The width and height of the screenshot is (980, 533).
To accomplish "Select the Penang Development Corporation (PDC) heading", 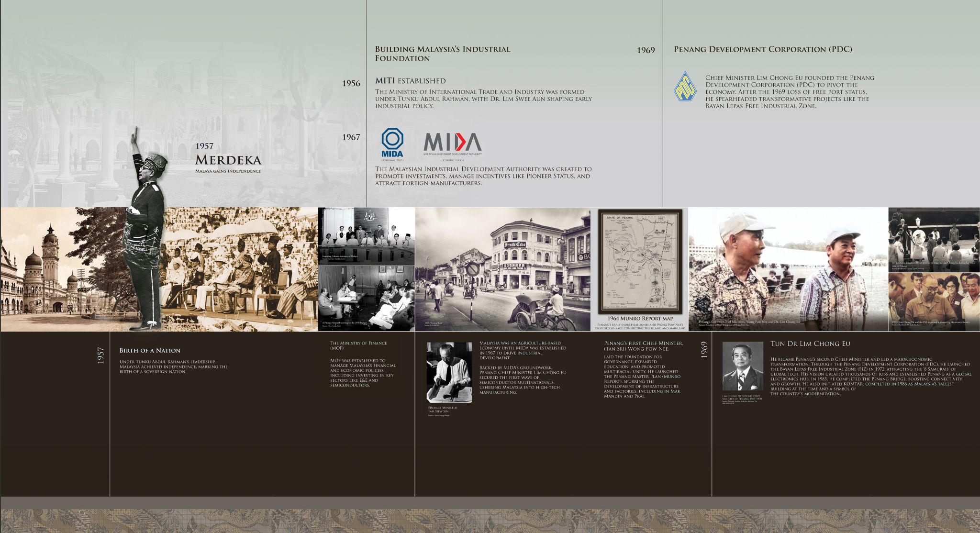I will coord(762,49).
